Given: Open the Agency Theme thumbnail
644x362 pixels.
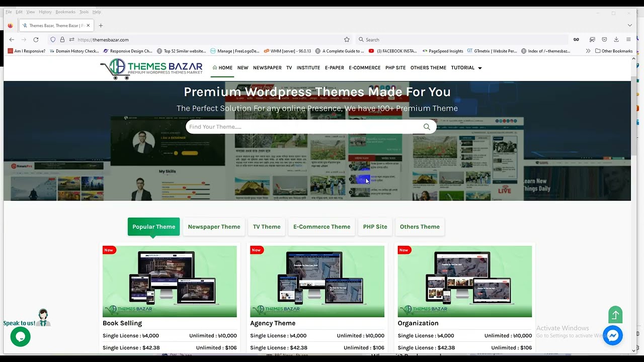Looking at the screenshot, I should coord(317,282).
